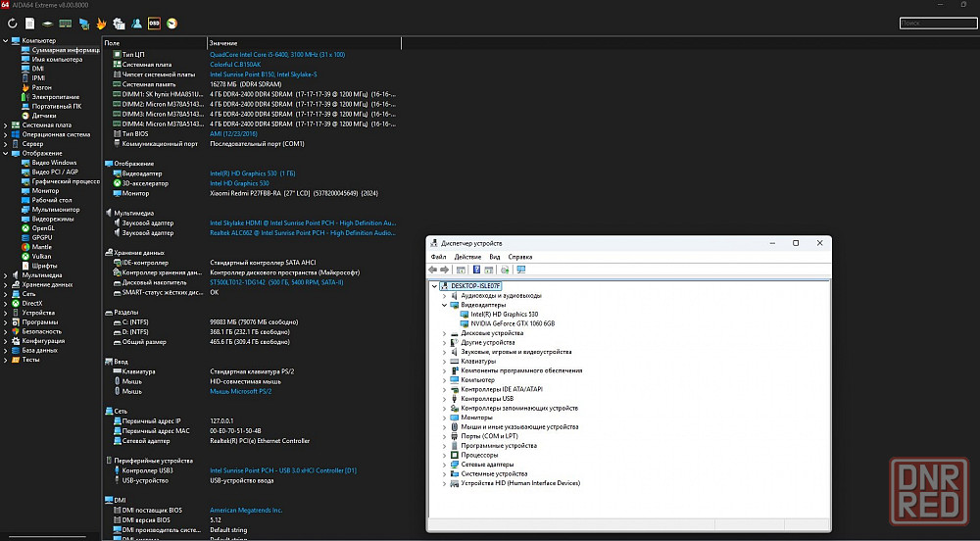
Task: Open the Справка menu in Device Manager
Action: pyautogui.click(x=519, y=257)
